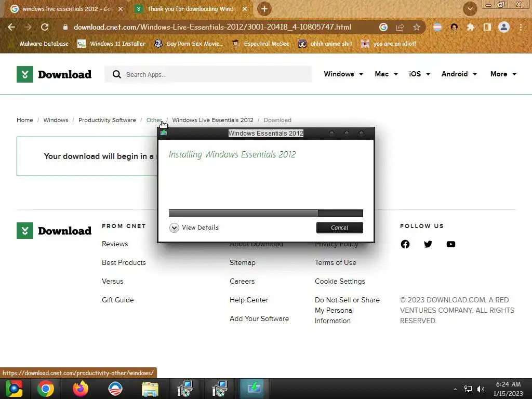532x399 pixels.
Task: Open the Windows 11 Installer bookmark
Action: pyautogui.click(x=112, y=44)
